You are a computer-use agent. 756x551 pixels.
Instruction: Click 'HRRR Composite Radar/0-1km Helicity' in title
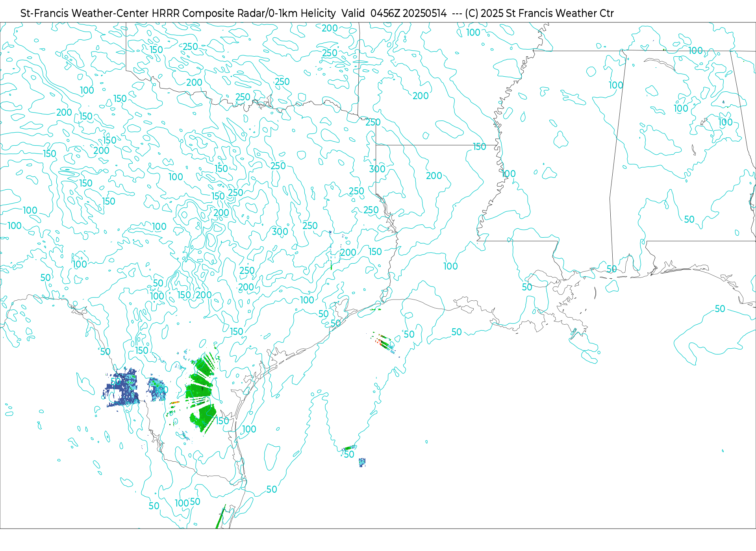[244, 13]
